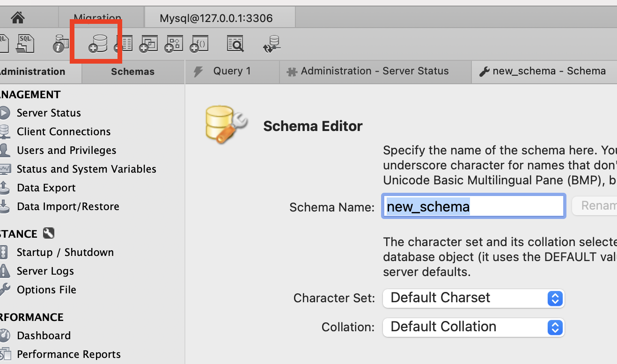Image resolution: width=617 pixels, height=364 pixels.
Task: Switch to the Query 1 tab
Action: click(x=232, y=71)
